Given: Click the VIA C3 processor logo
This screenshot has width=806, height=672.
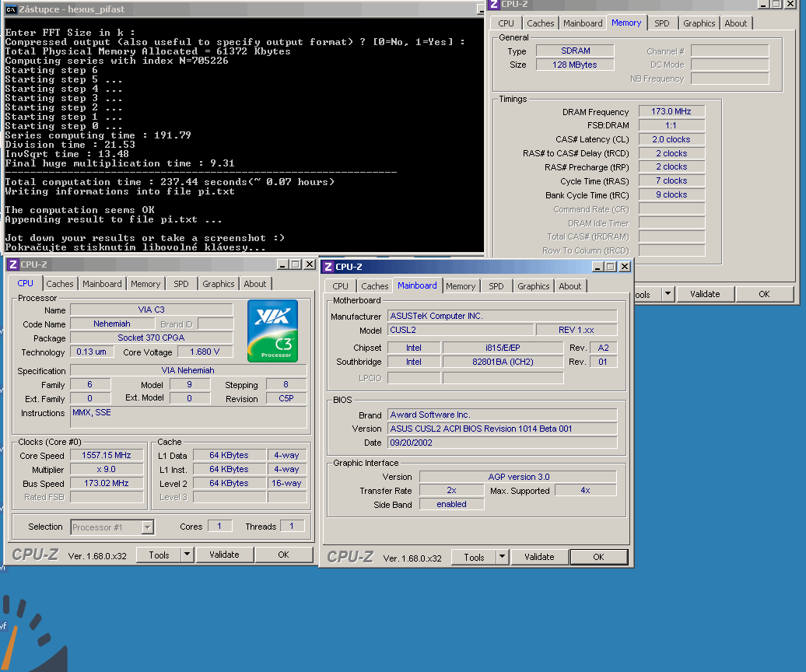Looking at the screenshot, I should (272, 331).
